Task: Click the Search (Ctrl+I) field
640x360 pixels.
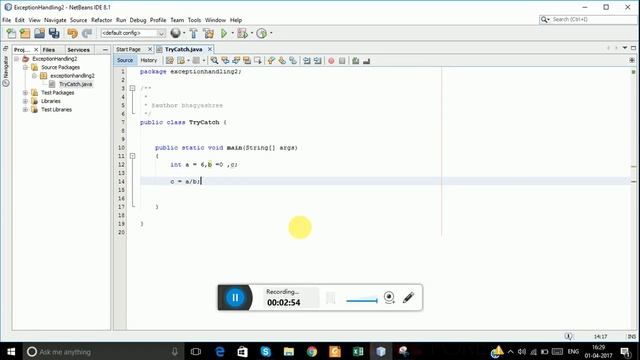Action: (587, 19)
